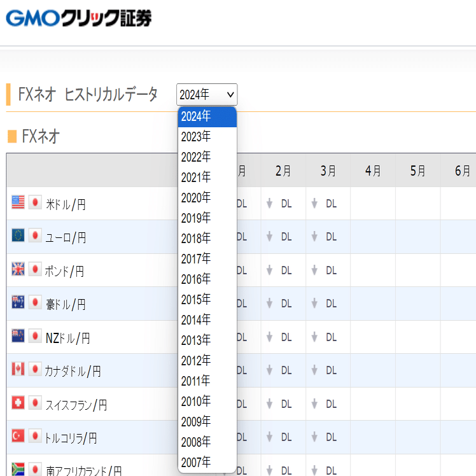Click the FXネオ section subheading

click(x=40, y=136)
